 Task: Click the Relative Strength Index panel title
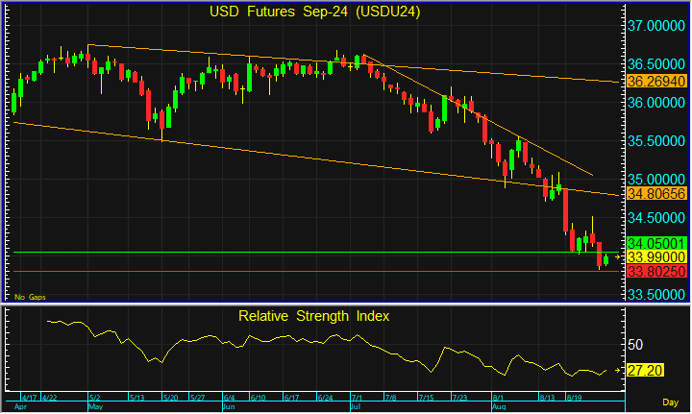pos(314,316)
